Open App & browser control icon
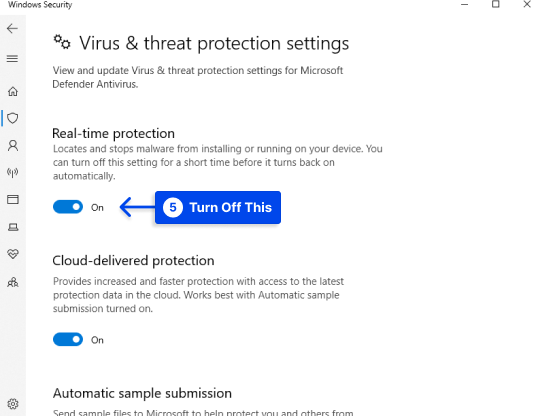This screenshot has height=416, width=538. click(x=13, y=199)
